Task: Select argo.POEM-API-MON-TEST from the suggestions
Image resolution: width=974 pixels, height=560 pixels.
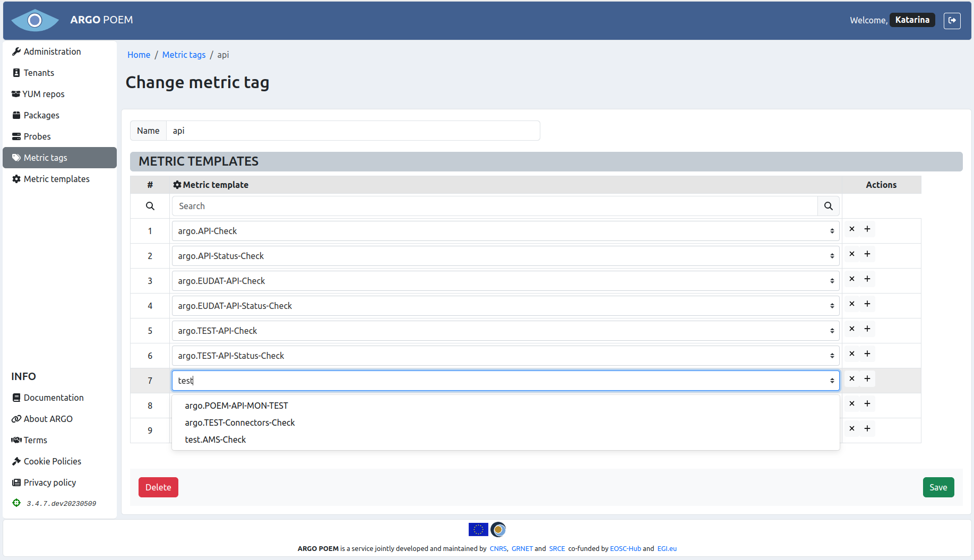Action: coord(236,405)
